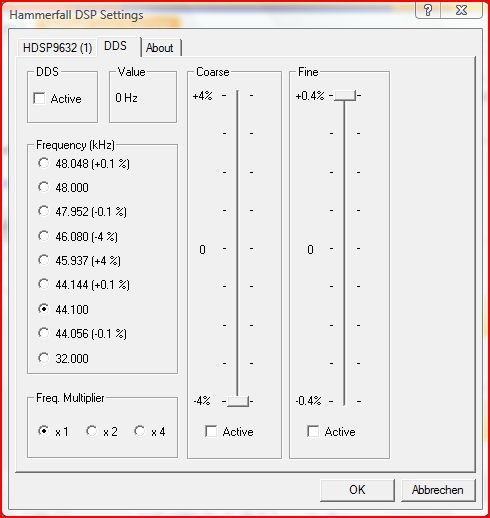Enable the Fine Active checkbox
This screenshot has height=518, width=490.
coord(313,431)
